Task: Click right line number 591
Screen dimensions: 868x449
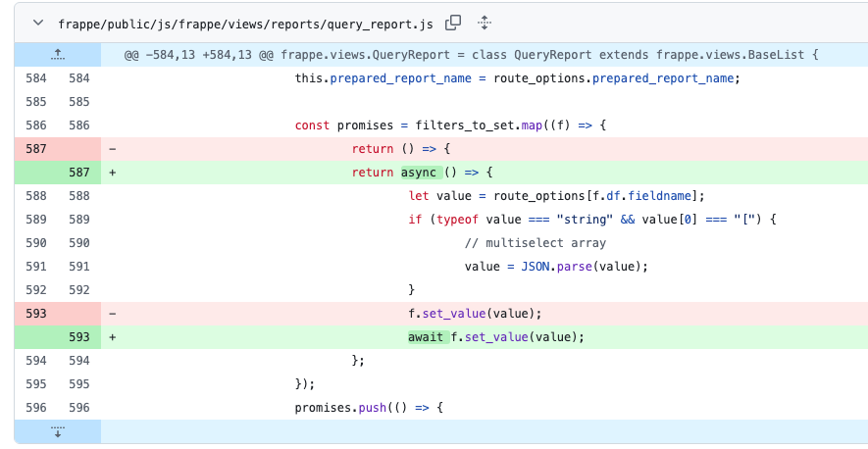Action: pos(79,267)
